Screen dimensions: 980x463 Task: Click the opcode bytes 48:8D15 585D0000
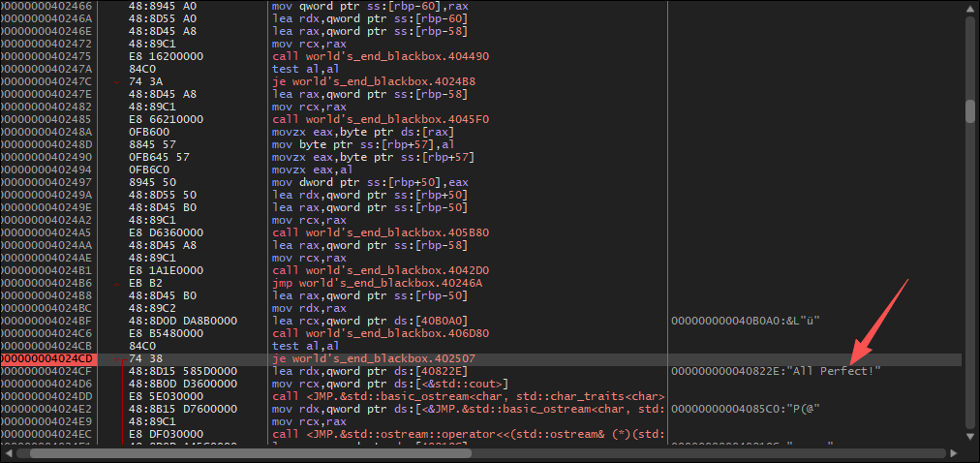point(182,372)
